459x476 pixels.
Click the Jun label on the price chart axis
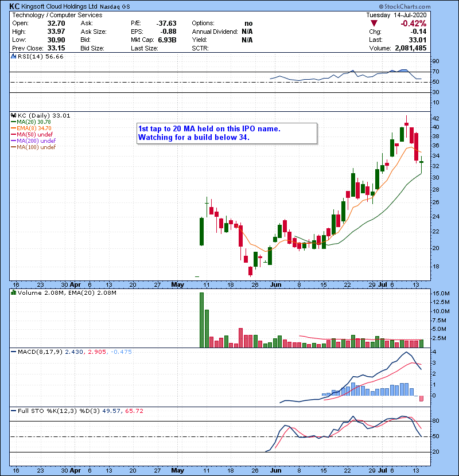(x=275, y=285)
